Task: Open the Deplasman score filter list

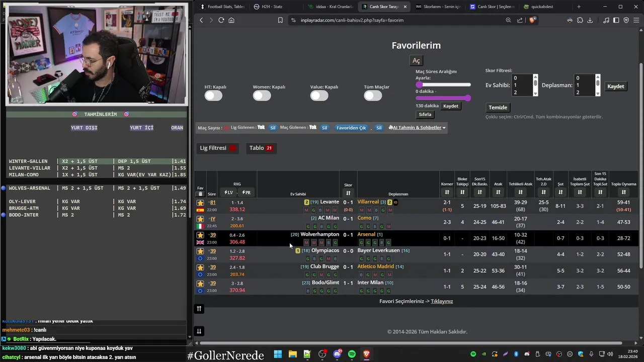Action: (x=588, y=85)
